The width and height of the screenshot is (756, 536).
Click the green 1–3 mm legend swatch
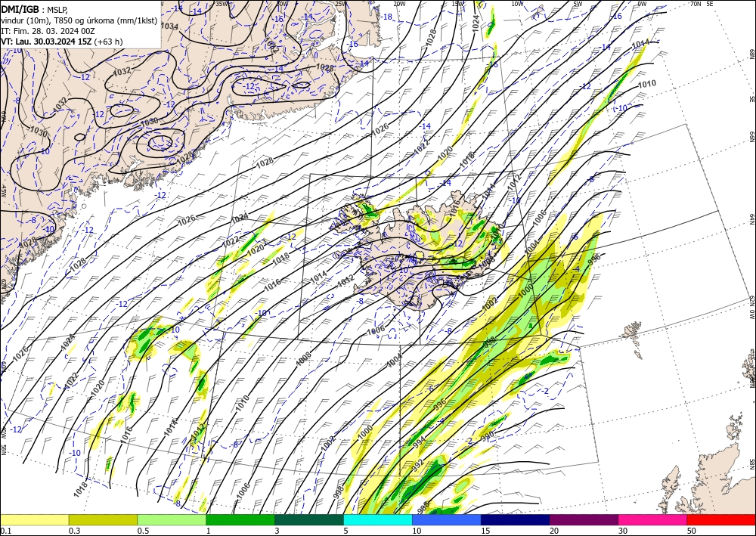click(x=240, y=519)
